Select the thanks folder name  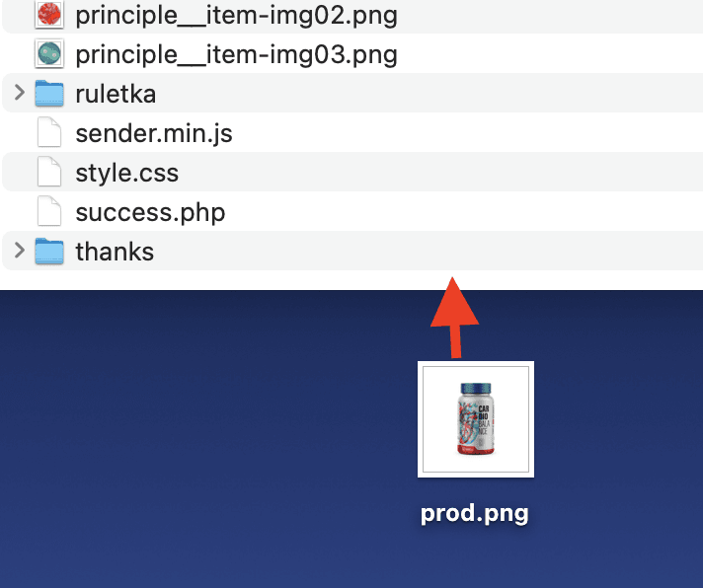pos(115,252)
